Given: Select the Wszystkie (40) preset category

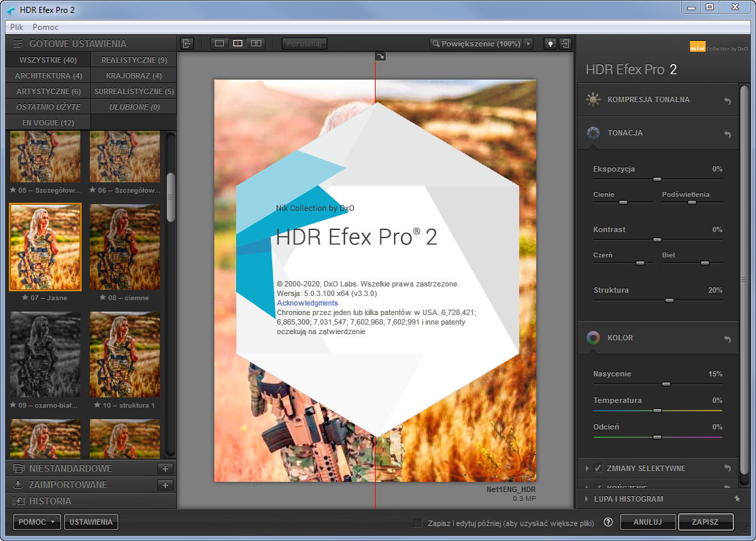Looking at the screenshot, I should click(48, 60).
